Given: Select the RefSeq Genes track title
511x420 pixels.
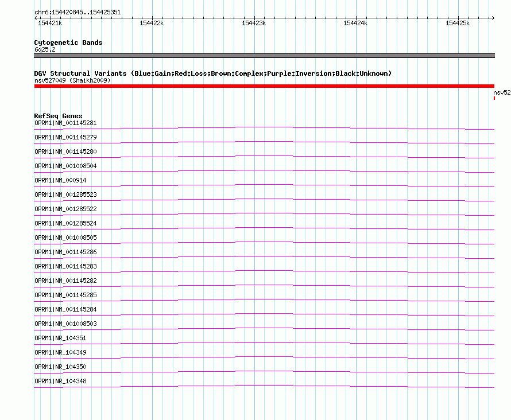Looking at the screenshot, I should click(x=58, y=116).
